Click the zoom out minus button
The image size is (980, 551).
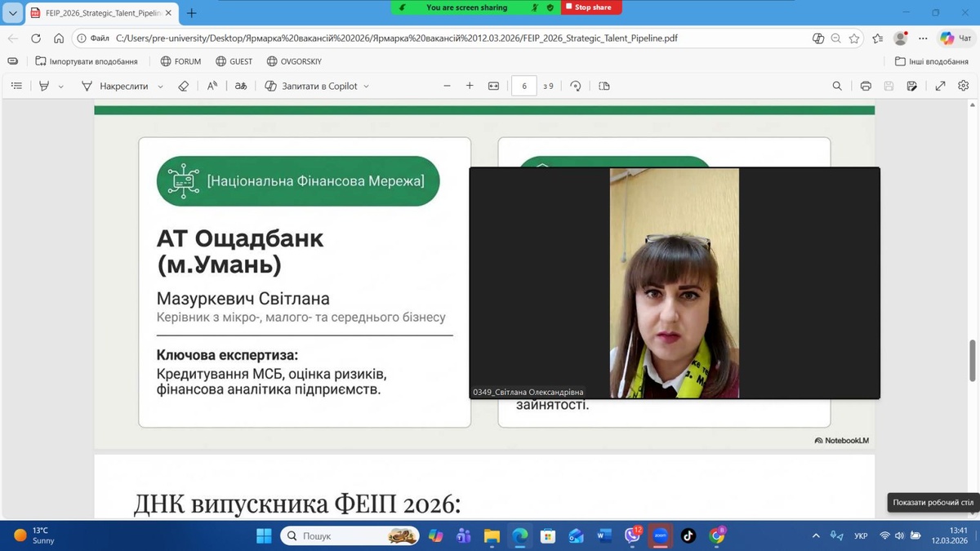447,86
